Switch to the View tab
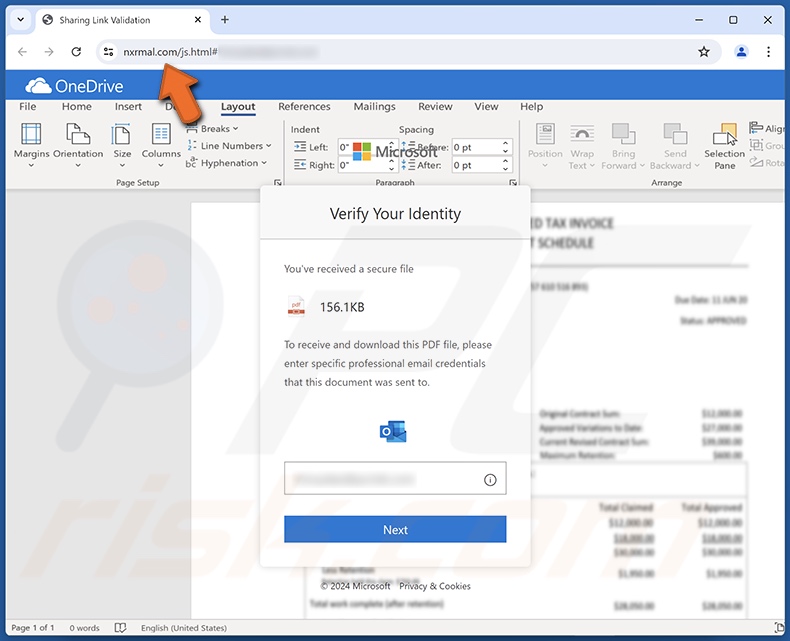This screenshot has width=790, height=641. point(486,106)
